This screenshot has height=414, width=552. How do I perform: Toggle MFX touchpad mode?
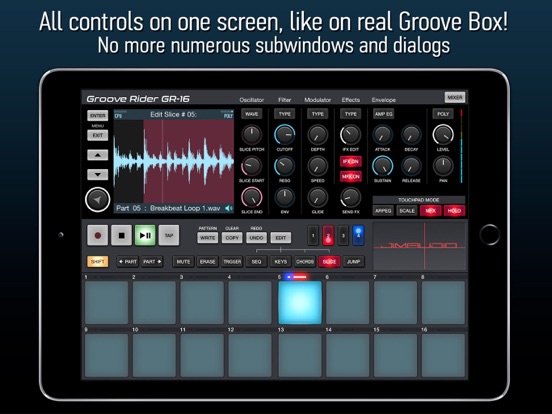[x=431, y=211]
